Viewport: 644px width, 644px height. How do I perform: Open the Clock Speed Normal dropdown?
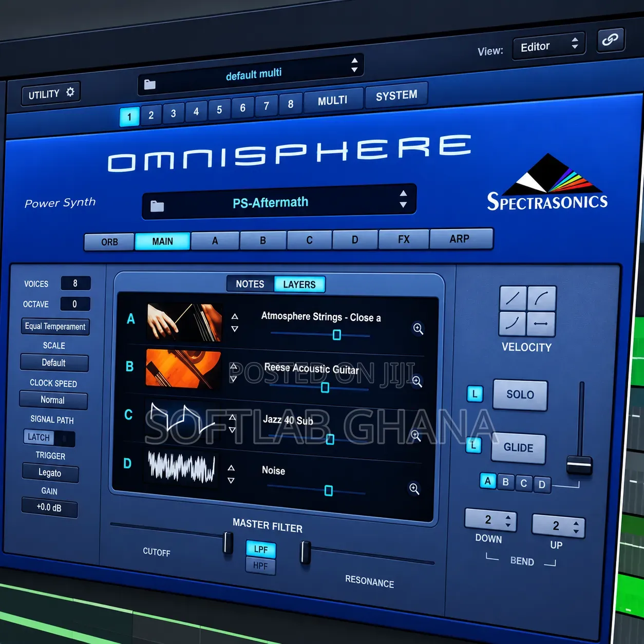[x=53, y=400]
